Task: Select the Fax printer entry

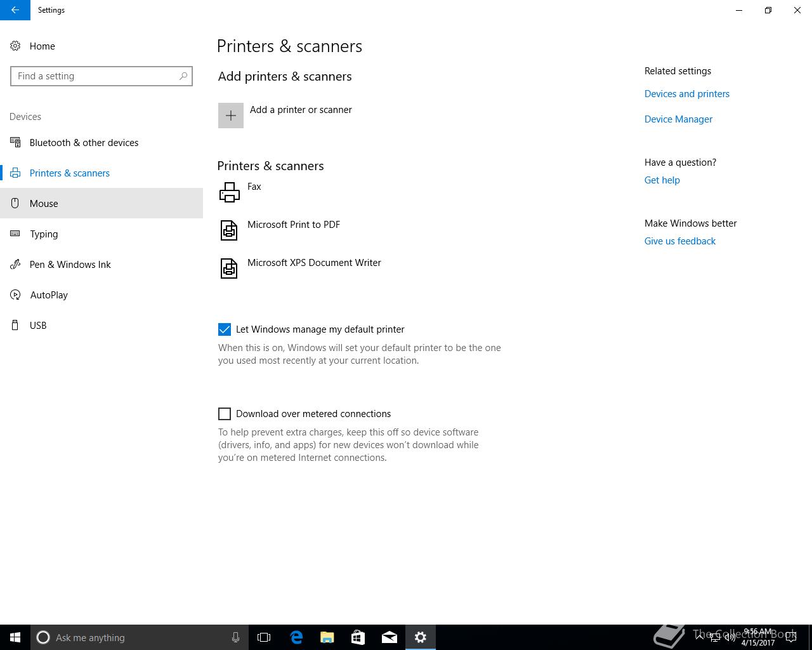Action: click(254, 187)
